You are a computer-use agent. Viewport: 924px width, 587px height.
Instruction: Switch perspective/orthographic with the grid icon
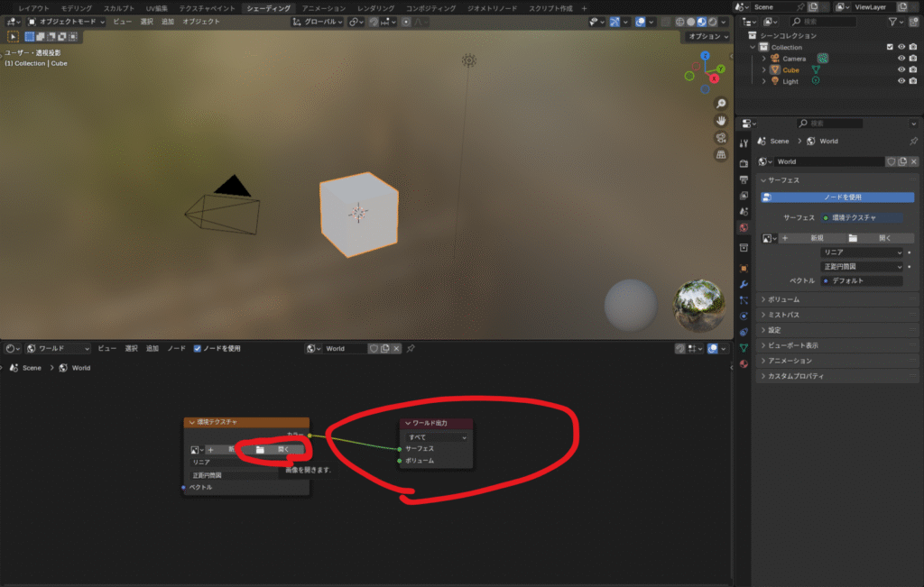point(721,155)
